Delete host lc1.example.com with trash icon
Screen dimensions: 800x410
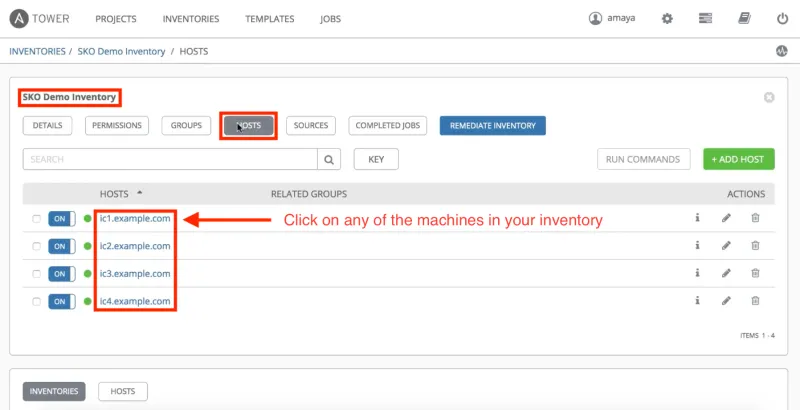point(755,218)
